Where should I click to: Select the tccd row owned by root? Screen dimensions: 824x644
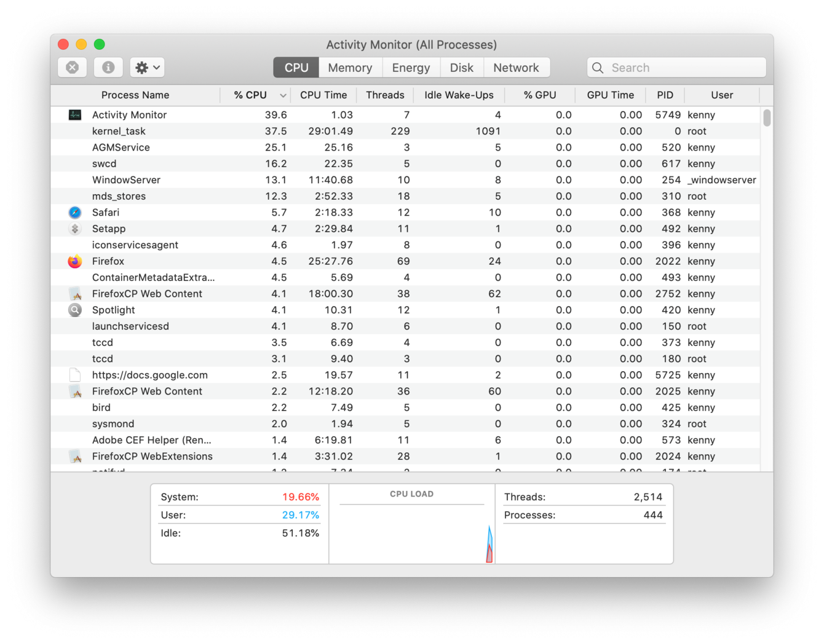[406, 359]
